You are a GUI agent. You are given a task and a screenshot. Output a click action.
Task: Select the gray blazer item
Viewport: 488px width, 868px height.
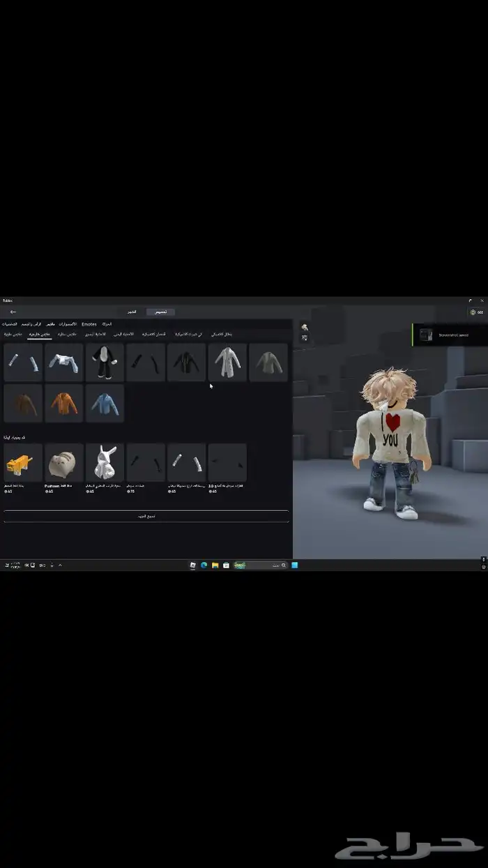[268, 362]
